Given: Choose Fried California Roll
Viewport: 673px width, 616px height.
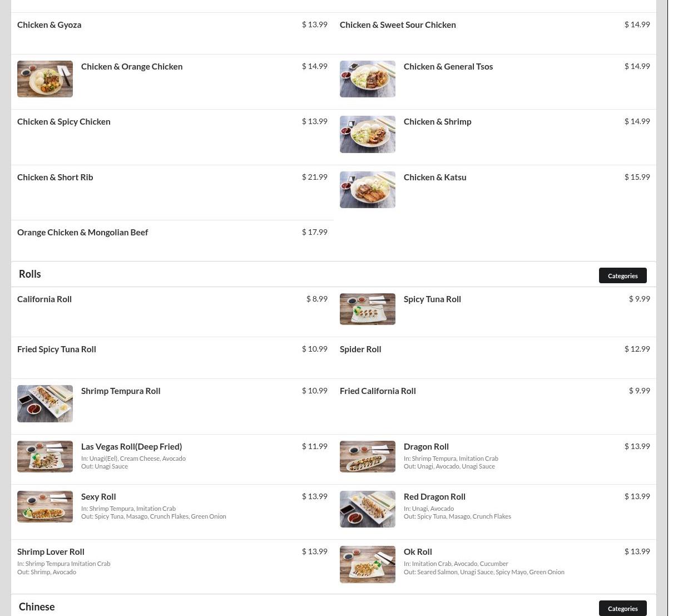Looking at the screenshot, I should 495,406.
